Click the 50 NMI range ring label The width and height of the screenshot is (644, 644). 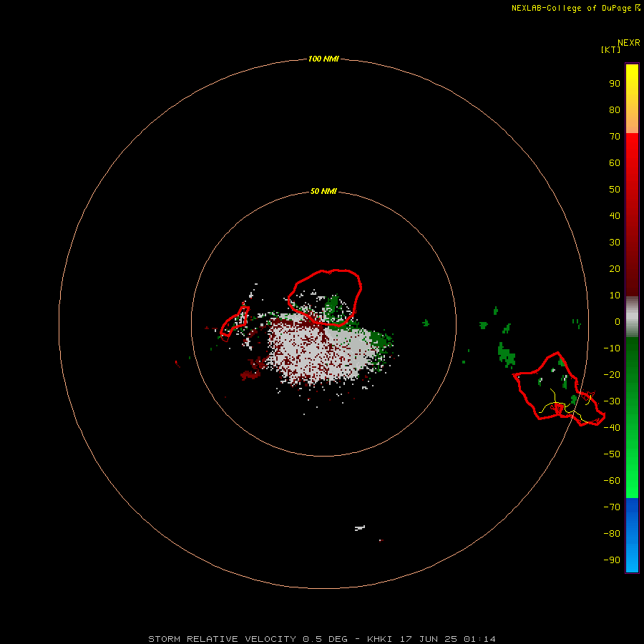[x=323, y=191]
